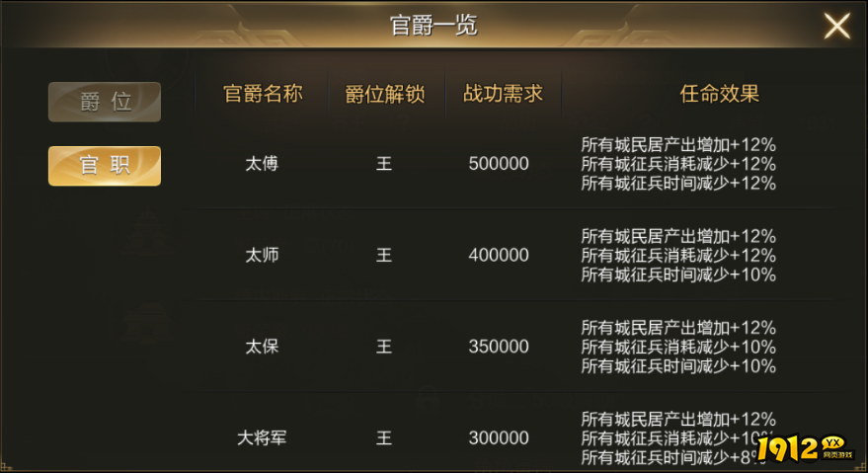This screenshot has height=473, width=868.
Task: Click the 任命效果 column header
Action: 719,95
